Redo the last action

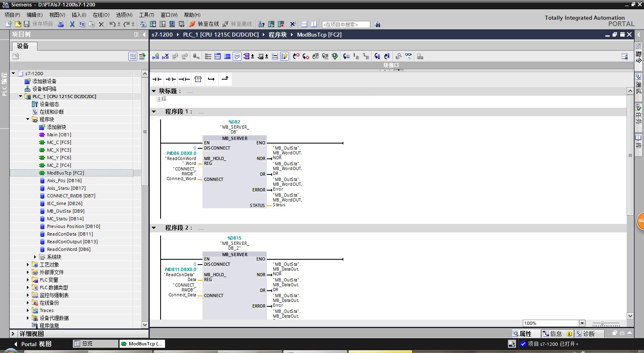pyautogui.click(x=127, y=24)
